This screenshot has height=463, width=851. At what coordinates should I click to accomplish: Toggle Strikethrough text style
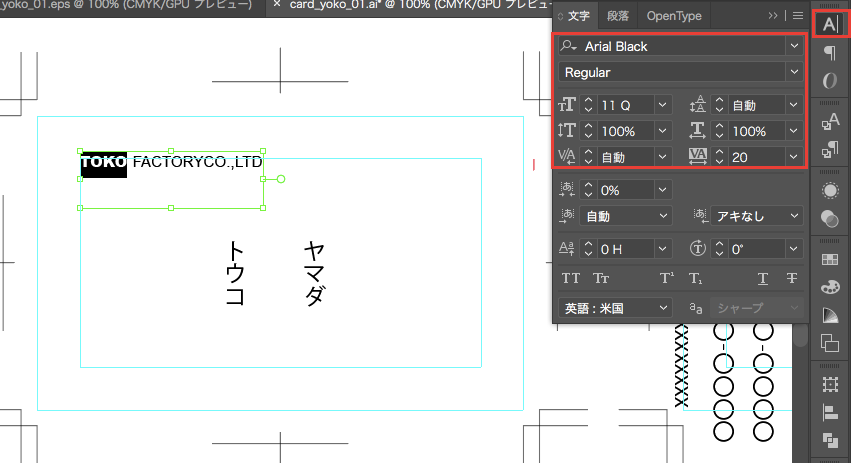click(792, 278)
